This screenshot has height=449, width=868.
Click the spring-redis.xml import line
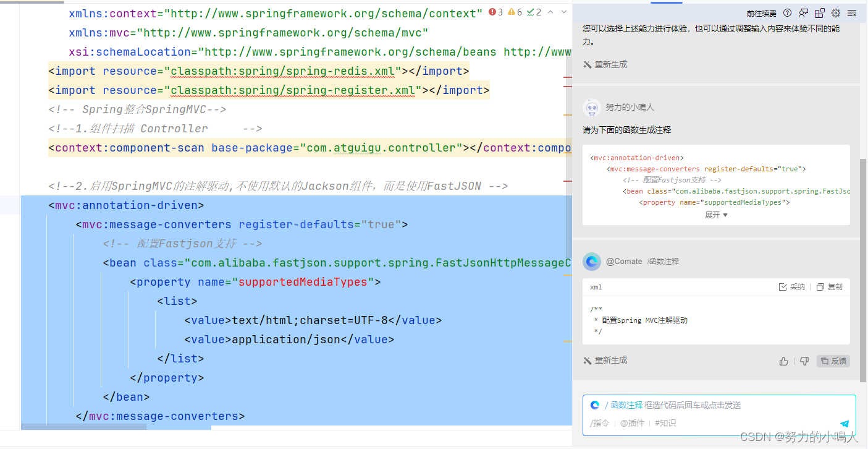click(259, 71)
